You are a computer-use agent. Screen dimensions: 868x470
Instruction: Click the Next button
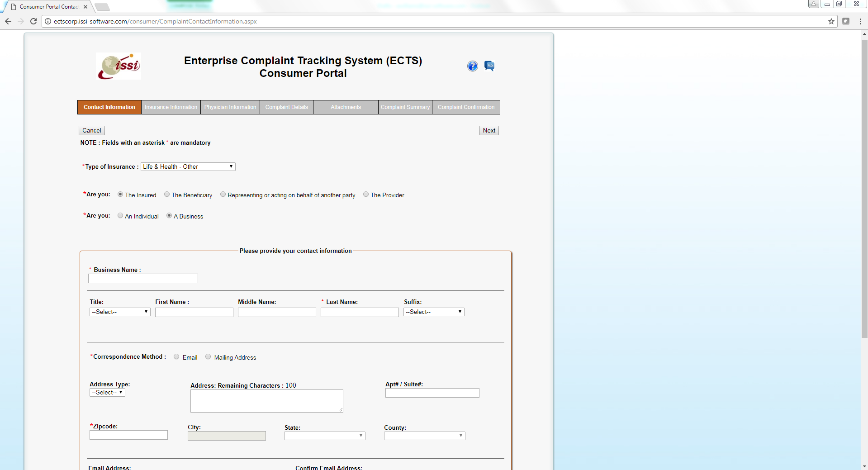489,131
